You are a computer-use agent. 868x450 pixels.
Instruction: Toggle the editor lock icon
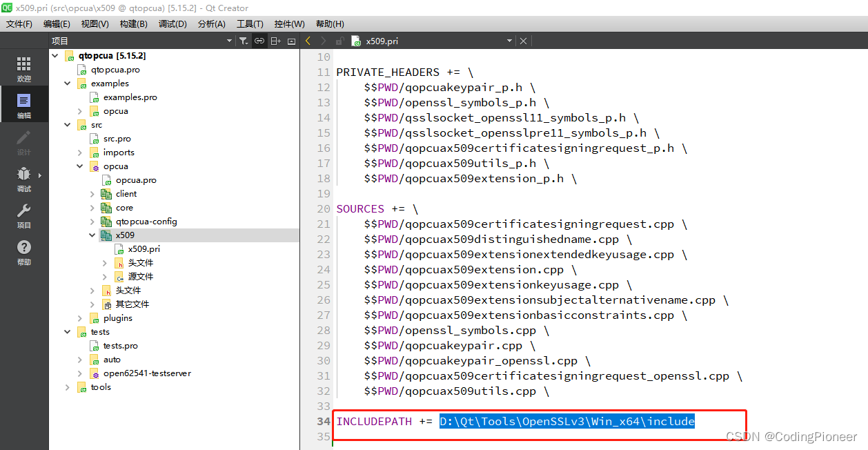click(338, 41)
